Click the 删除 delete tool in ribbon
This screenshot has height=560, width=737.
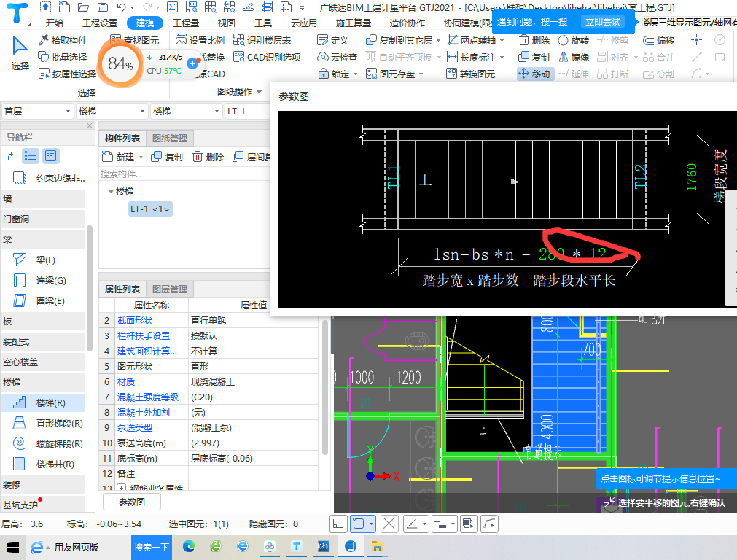(534, 40)
